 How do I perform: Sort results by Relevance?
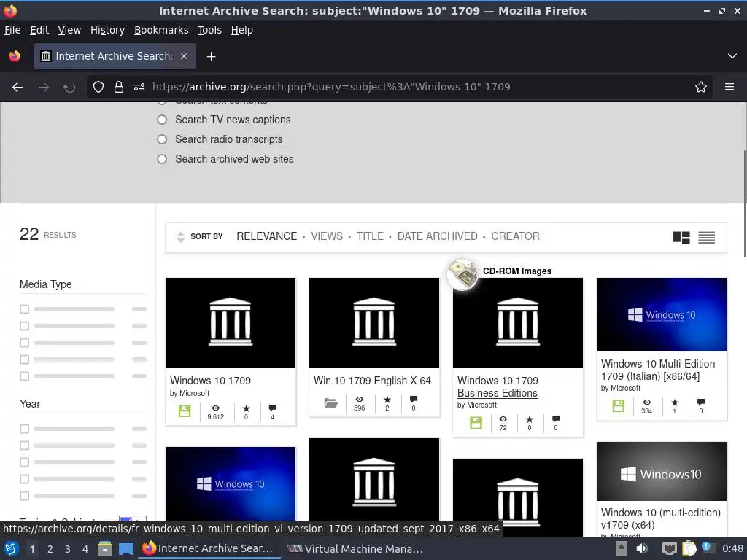coord(267,236)
